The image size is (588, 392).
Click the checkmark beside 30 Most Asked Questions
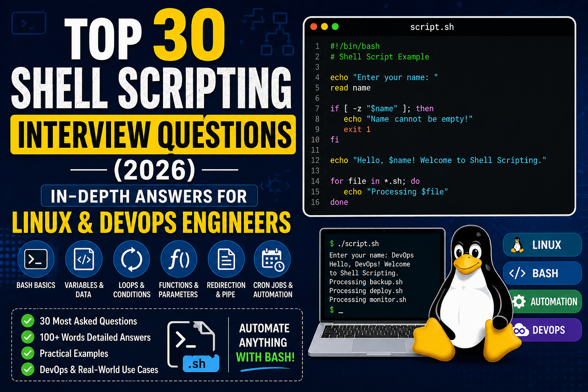(x=28, y=321)
